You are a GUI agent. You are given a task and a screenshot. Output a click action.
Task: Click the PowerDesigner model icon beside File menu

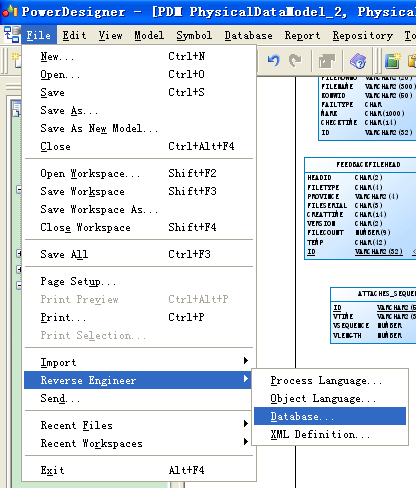point(12,35)
